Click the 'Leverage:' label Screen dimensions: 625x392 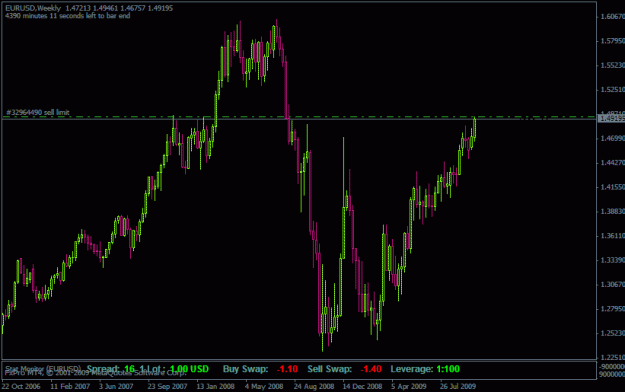pyautogui.click(x=412, y=369)
